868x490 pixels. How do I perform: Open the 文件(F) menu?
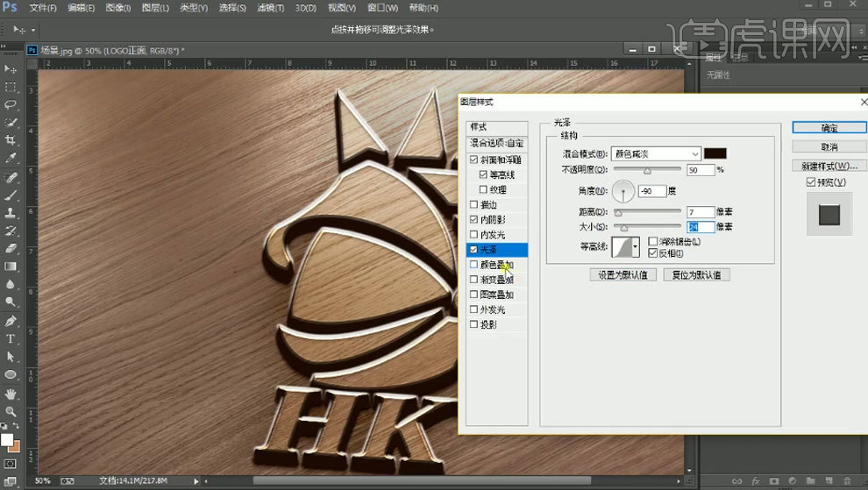(43, 8)
